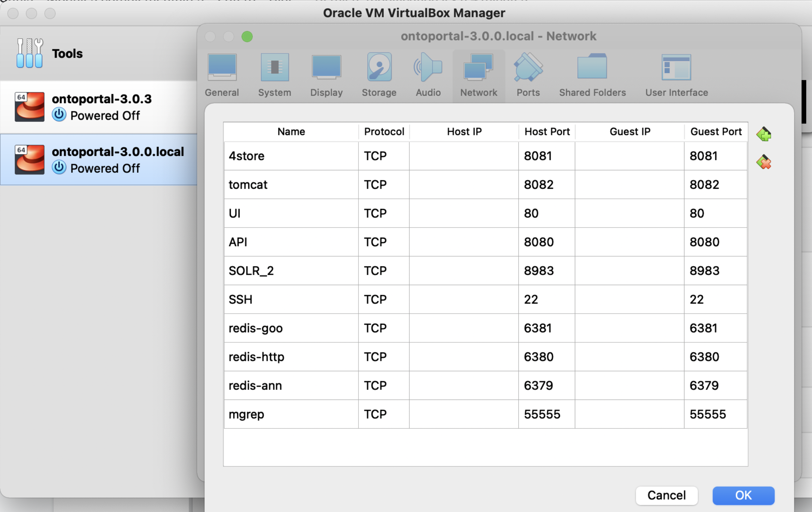Click host port 80 of UI rule
Image resolution: width=812 pixels, height=512 pixels.
[547, 213]
